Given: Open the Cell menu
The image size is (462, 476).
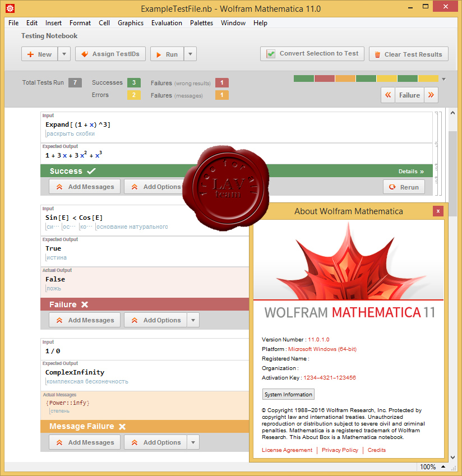Looking at the screenshot, I should (104, 23).
